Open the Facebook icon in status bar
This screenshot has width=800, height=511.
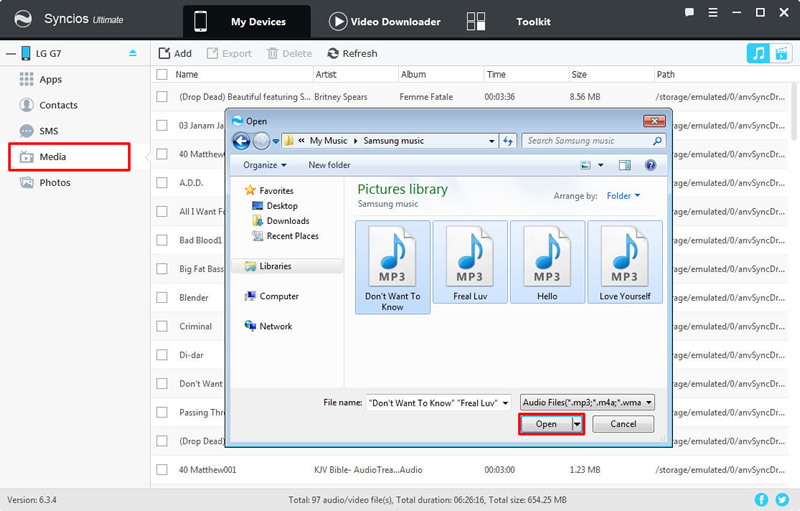tap(761, 500)
